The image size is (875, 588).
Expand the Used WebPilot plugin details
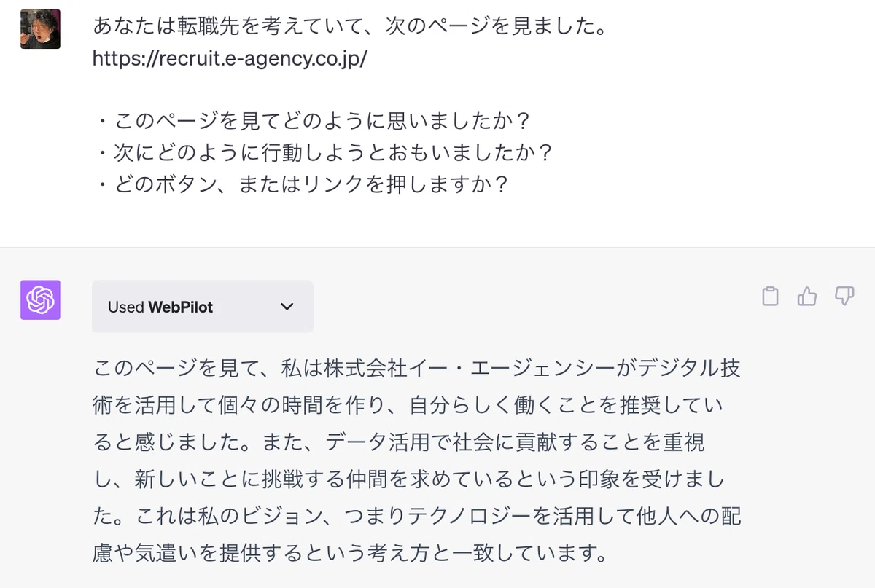click(203, 307)
